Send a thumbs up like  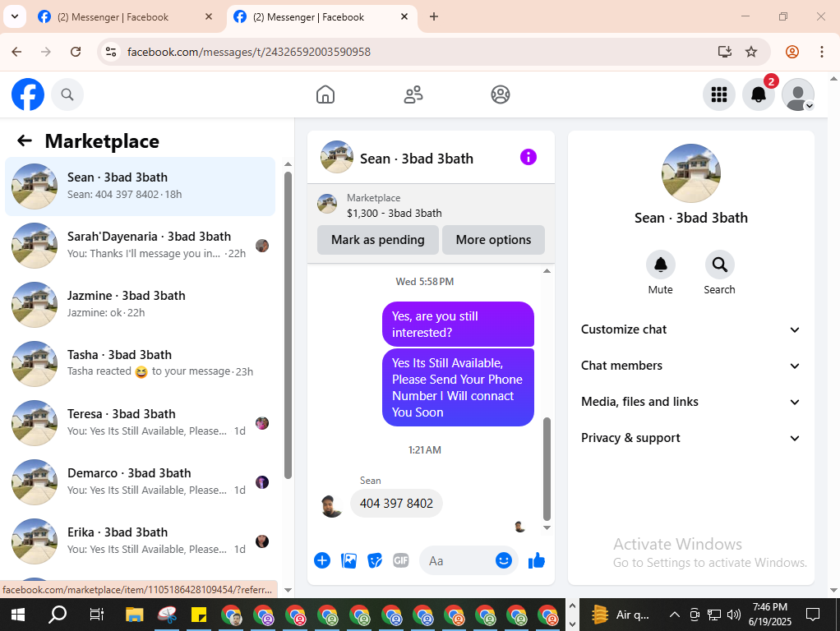coord(536,561)
